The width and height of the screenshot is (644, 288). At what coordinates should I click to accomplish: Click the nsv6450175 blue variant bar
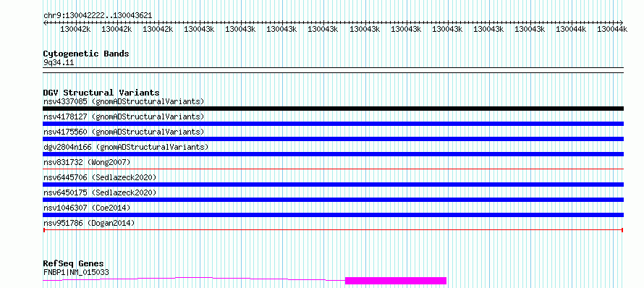[x=333, y=200]
